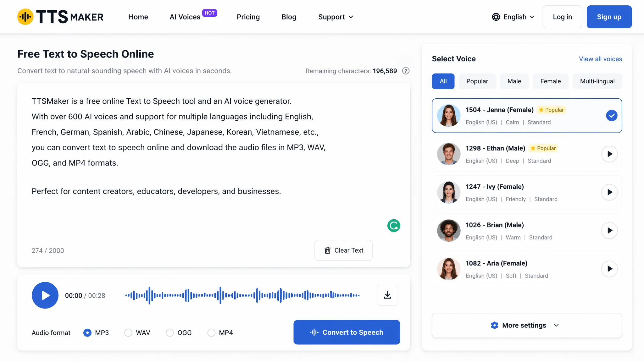This screenshot has width=644, height=362.
Task: Click Brian's avatar photo
Action: (449, 231)
